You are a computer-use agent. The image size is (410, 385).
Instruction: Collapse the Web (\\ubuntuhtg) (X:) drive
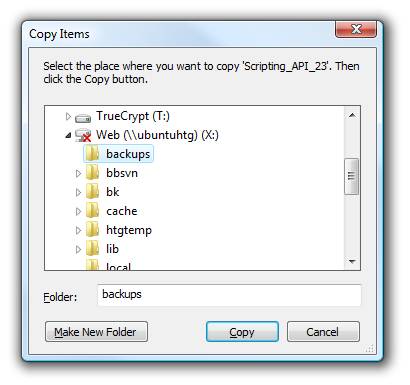(68, 135)
